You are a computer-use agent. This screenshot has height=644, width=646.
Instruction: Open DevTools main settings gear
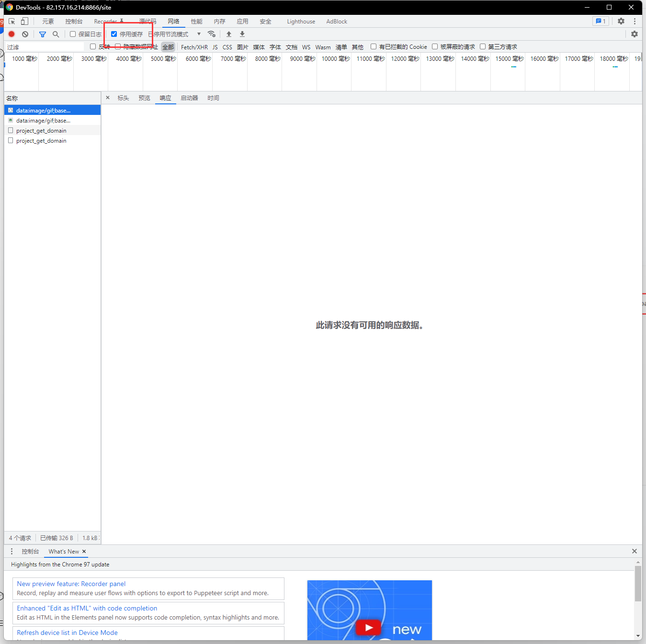pos(621,21)
